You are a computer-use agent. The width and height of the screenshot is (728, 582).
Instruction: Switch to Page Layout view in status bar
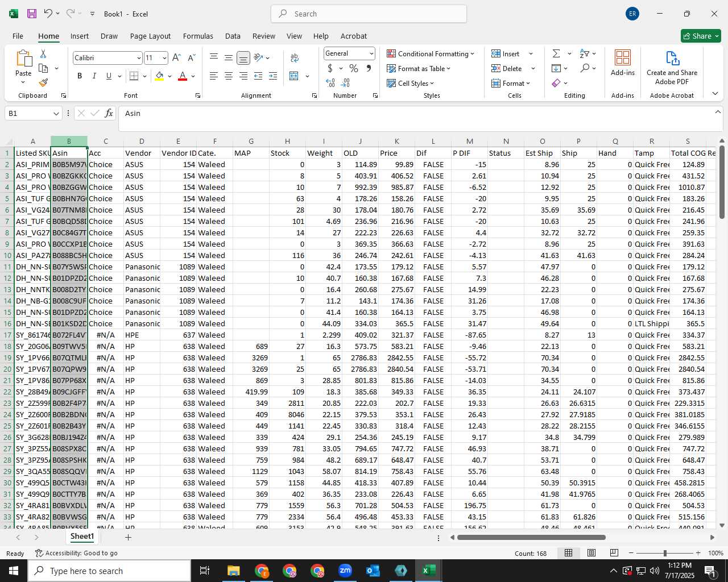click(591, 553)
